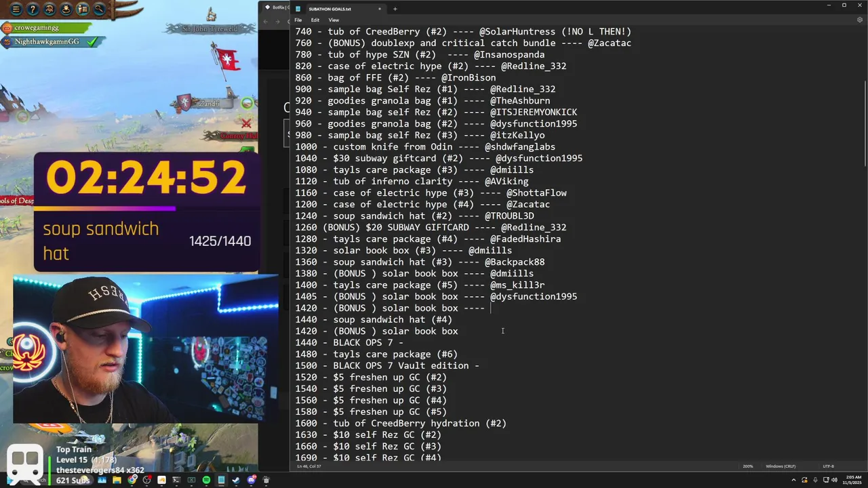Click Windows (CRLF) line ending in status bar

[x=781, y=466]
